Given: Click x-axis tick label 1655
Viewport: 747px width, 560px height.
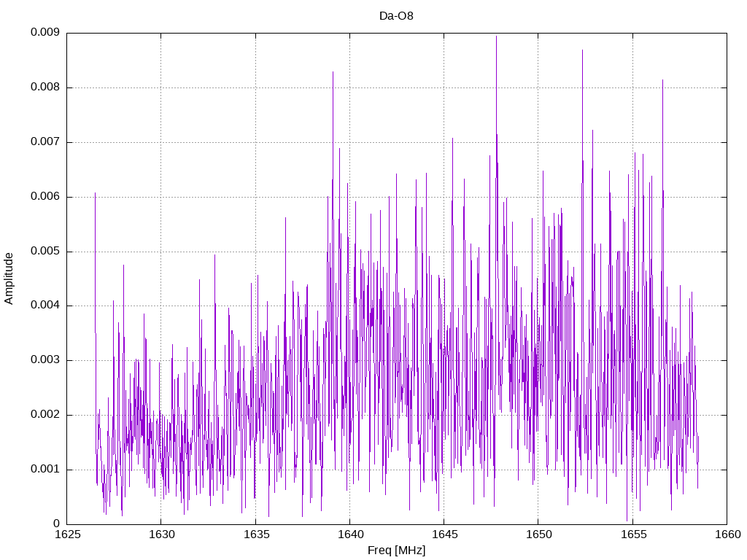Looking at the screenshot, I should (x=633, y=534).
